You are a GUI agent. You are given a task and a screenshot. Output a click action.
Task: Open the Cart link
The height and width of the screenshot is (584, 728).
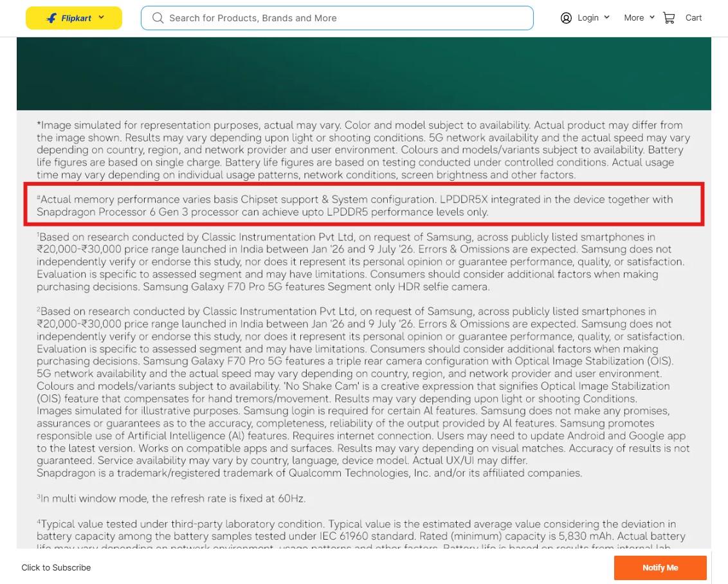point(693,17)
